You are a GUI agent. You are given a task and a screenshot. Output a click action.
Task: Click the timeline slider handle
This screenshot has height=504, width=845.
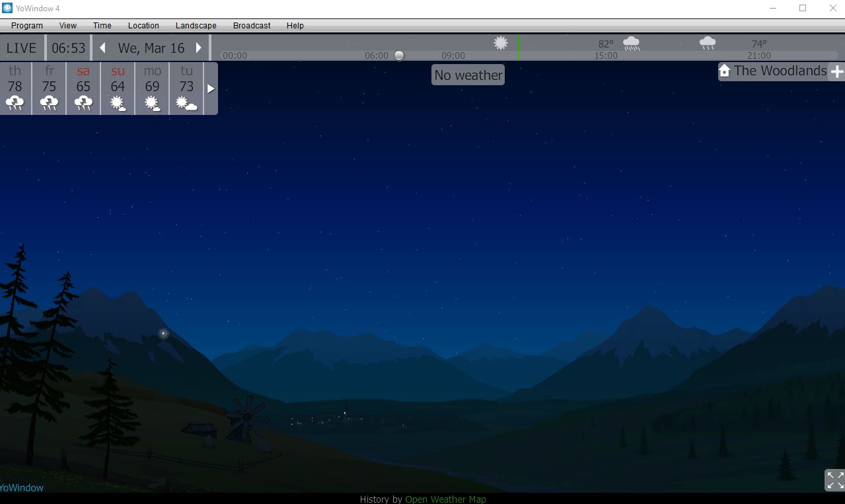399,55
